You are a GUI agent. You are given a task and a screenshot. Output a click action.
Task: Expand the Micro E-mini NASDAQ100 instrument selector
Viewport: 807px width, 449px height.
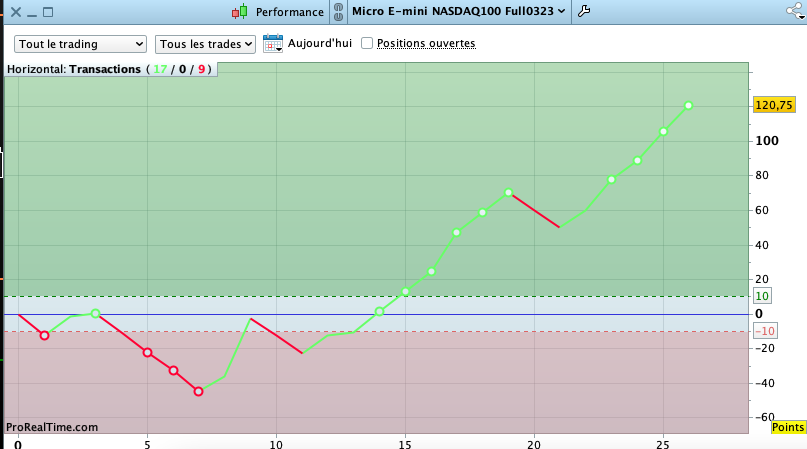tap(459, 11)
